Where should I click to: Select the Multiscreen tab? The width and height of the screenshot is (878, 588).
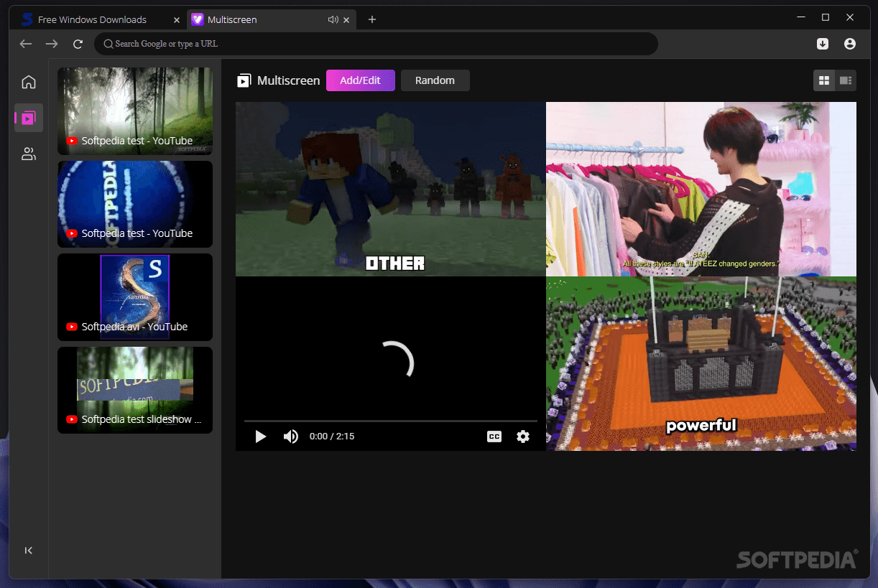272,19
